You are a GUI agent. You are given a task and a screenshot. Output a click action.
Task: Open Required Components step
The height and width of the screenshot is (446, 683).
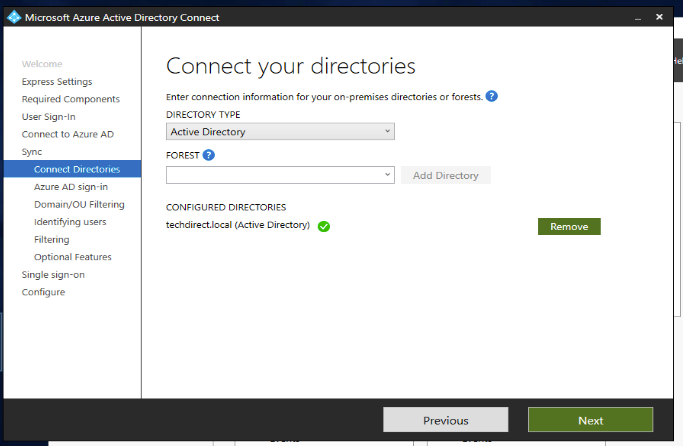pos(71,99)
